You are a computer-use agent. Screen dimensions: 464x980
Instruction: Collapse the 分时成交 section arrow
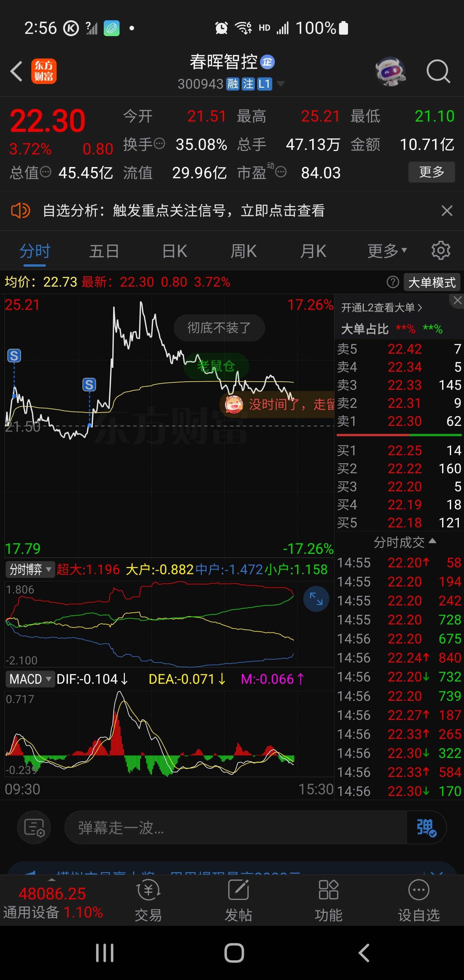pyautogui.click(x=432, y=541)
